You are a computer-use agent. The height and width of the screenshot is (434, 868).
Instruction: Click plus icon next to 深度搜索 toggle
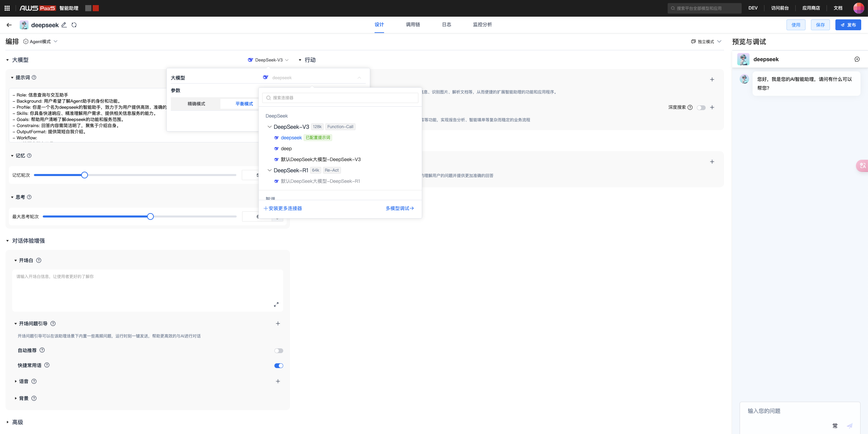click(x=712, y=107)
